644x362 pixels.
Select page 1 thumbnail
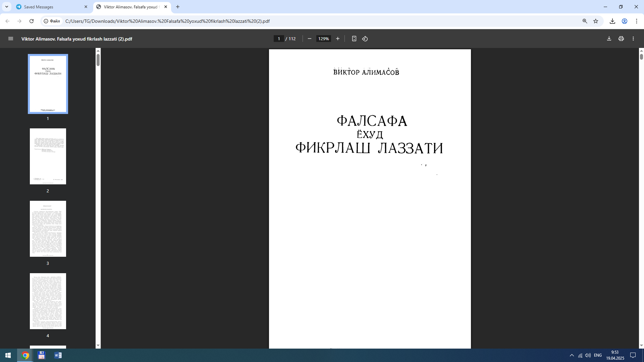(x=48, y=84)
